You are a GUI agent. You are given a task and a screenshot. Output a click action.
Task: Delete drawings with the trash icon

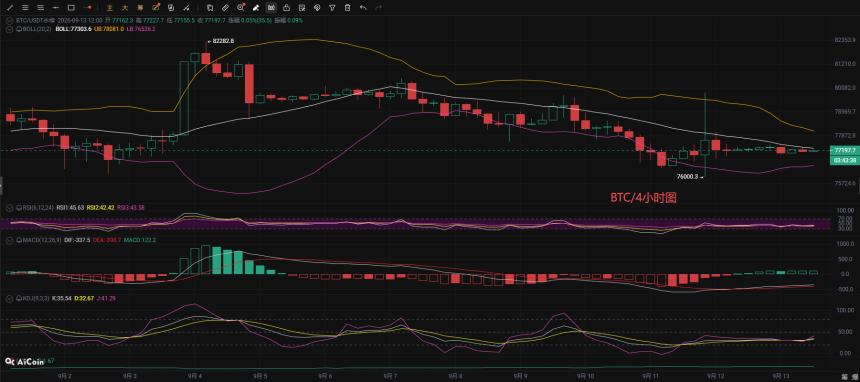pos(348,8)
